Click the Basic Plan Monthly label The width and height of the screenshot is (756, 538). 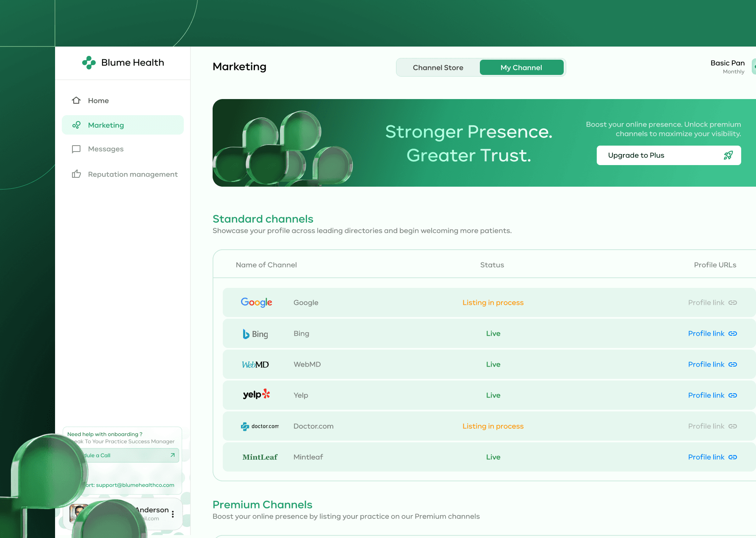[x=728, y=67]
